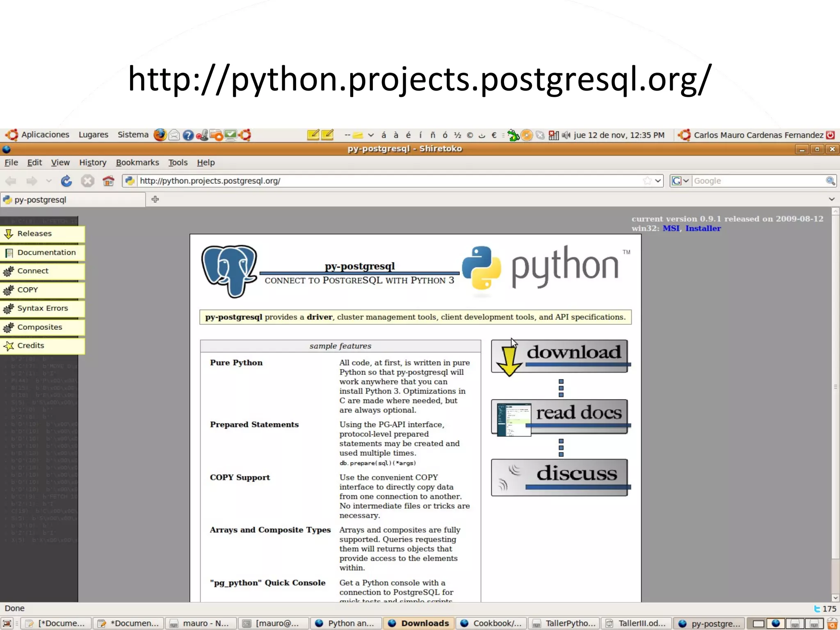Click the Credits sidebar link
Image resolution: width=840 pixels, height=630 pixels.
42,346
